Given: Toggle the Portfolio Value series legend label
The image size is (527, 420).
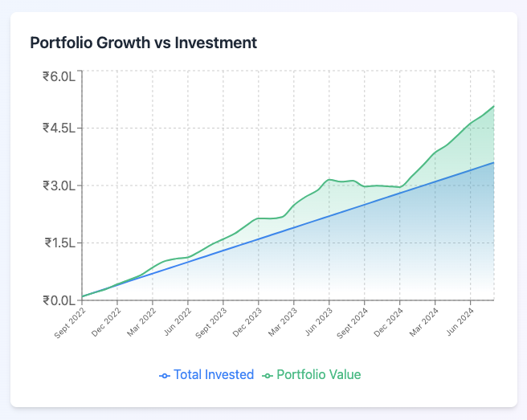Looking at the screenshot, I should coord(318,374).
